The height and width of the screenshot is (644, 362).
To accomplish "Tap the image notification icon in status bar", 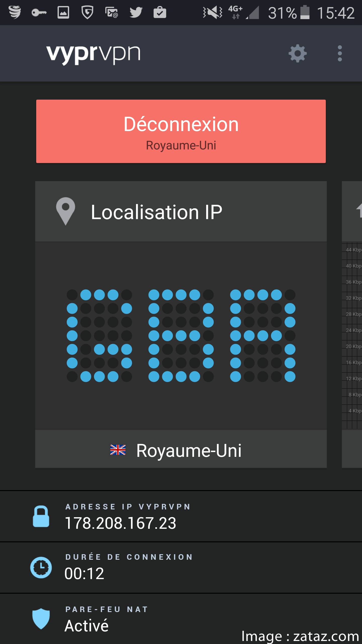I will pos(63,13).
